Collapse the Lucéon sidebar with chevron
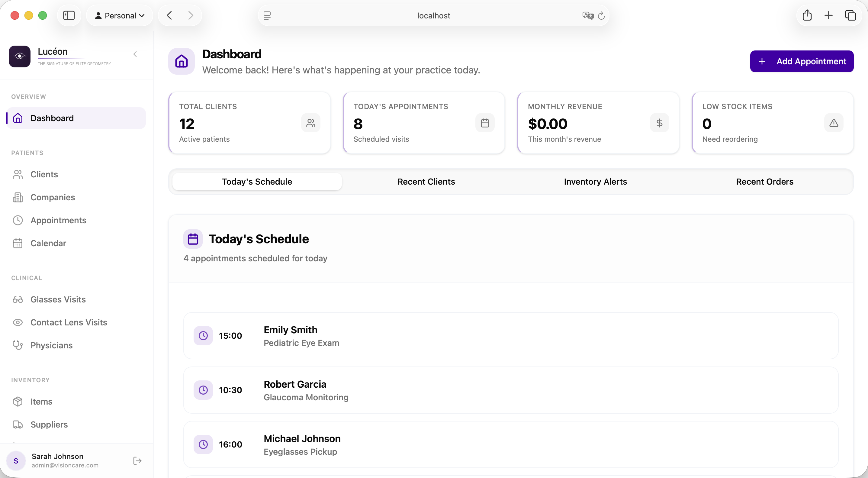This screenshot has width=868, height=478. (135, 54)
